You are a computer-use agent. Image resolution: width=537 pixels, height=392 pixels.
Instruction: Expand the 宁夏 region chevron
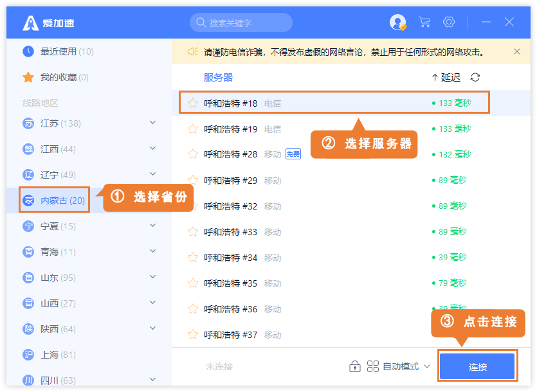pyautogui.click(x=153, y=226)
